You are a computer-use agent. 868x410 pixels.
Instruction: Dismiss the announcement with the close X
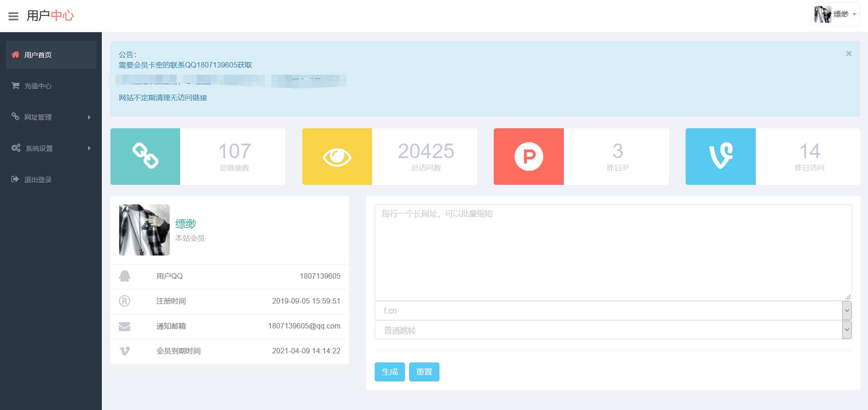849,53
